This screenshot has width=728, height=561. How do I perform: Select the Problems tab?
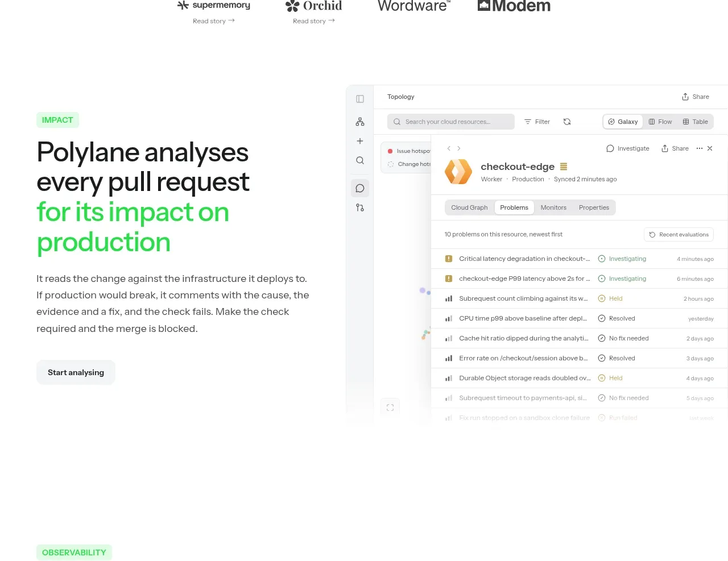click(514, 207)
